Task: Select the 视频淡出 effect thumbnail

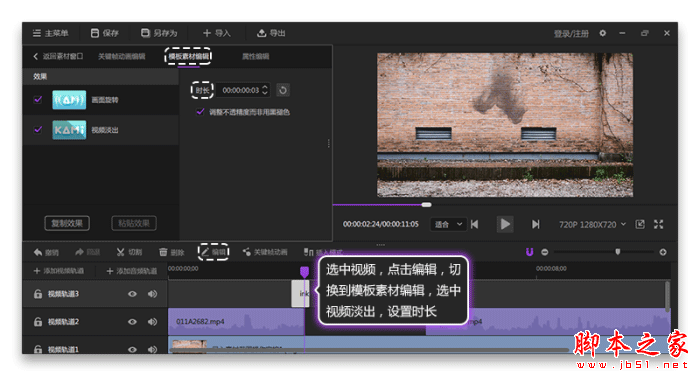Action: 69,130
